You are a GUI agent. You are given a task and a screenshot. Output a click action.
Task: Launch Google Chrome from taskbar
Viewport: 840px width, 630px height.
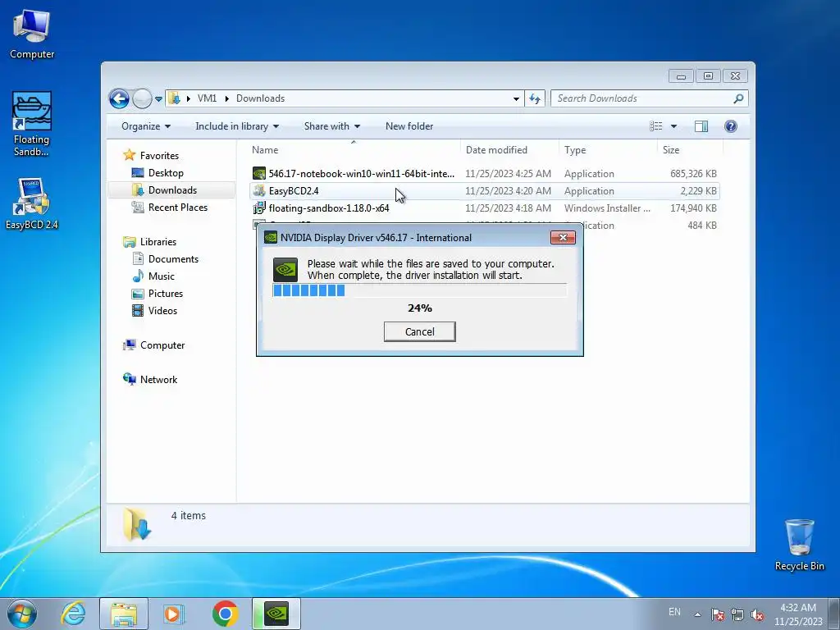pyautogui.click(x=225, y=614)
